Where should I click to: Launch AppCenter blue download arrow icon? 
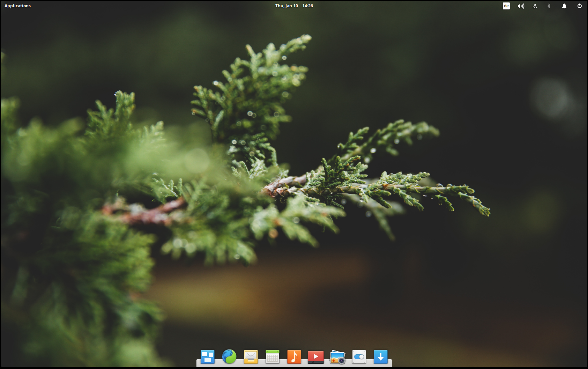click(381, 357)
